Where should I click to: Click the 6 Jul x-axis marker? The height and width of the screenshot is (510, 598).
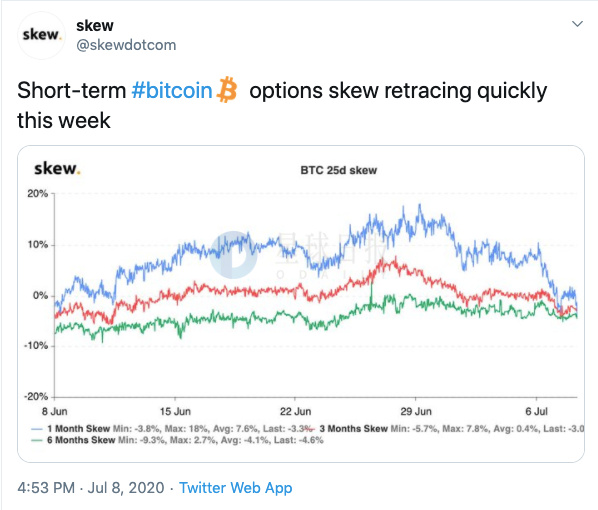coord(536,412)
